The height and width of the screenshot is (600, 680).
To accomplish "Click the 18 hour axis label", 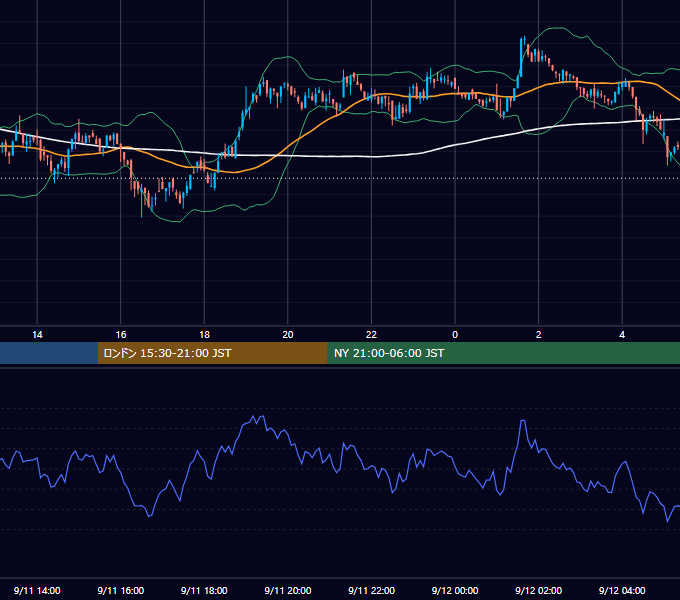I will 204,335.
